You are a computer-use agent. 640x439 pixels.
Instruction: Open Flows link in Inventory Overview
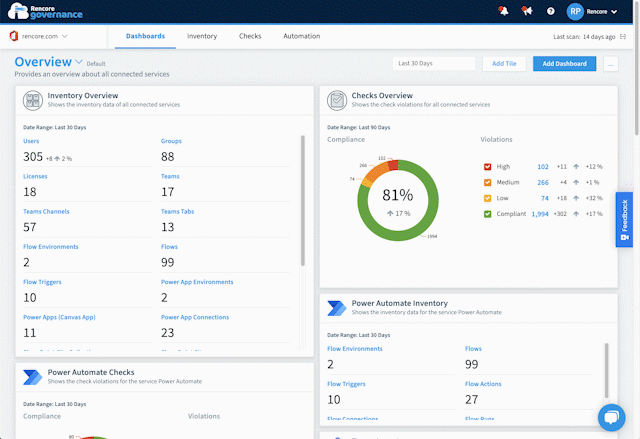click(x=169, y=247)
